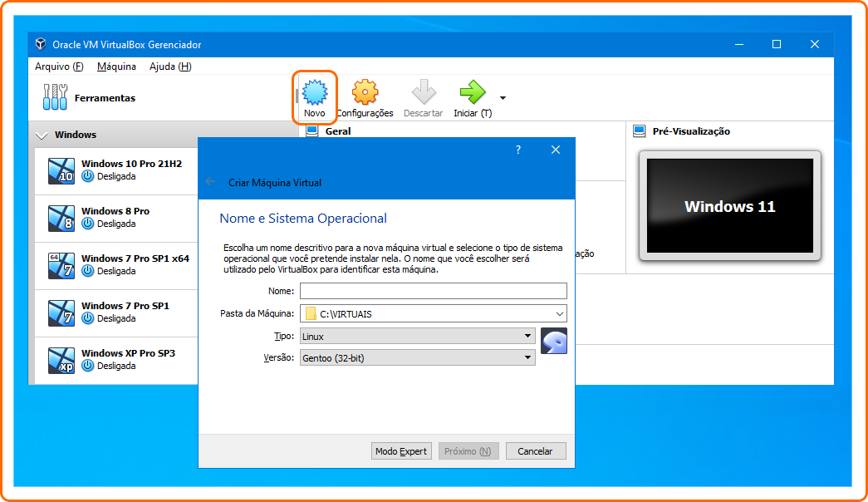Open the Ajuda menu

click(170, 66)
